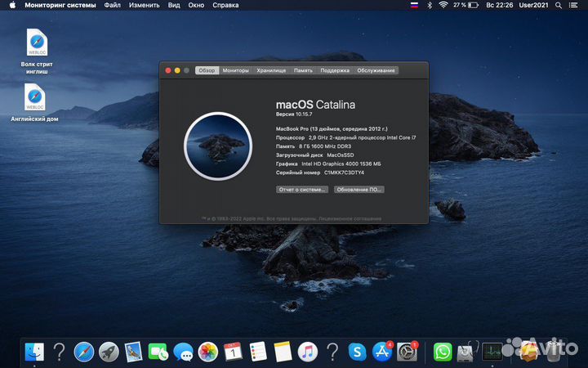Open the Окно menu
Screen dimensions: 588x368
click(196, 5)
